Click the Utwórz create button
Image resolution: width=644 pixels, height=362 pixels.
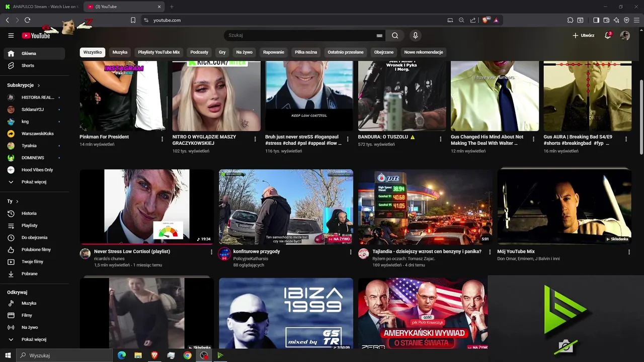(584, 36)
